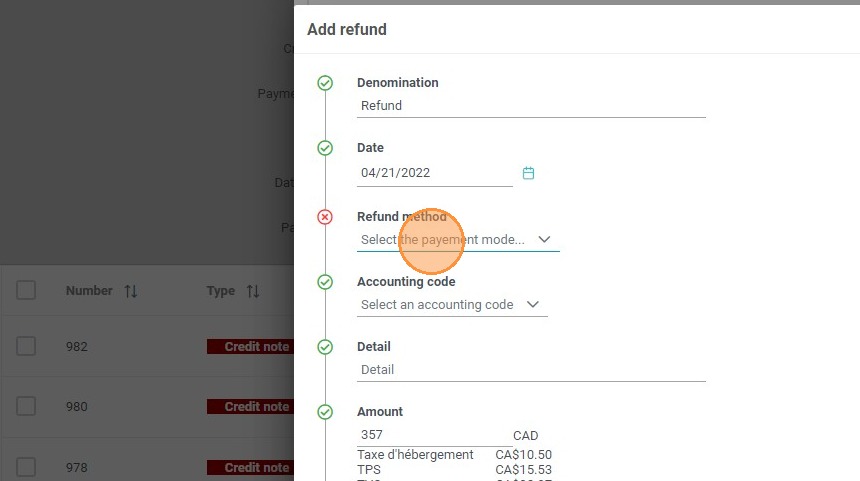Click the Date field showing 04/21/2022
The height and width of the screenshot is (481, 860).
[x=434, y=173]
